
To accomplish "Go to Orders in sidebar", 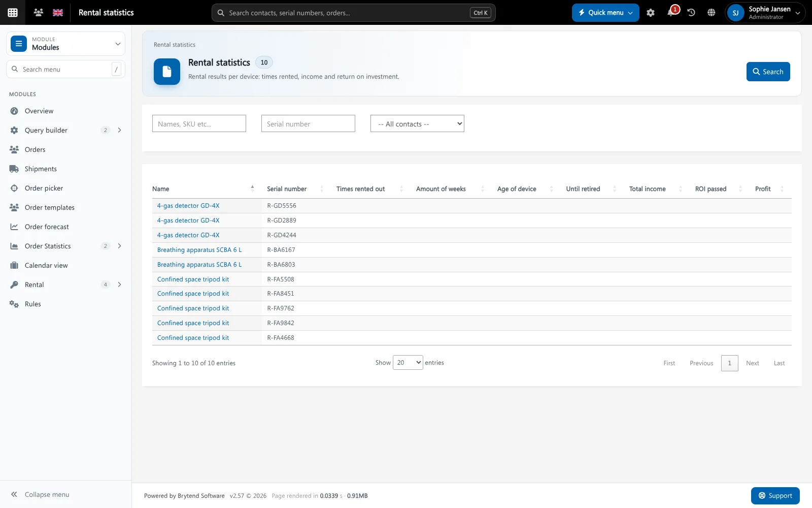I will 35,149.
